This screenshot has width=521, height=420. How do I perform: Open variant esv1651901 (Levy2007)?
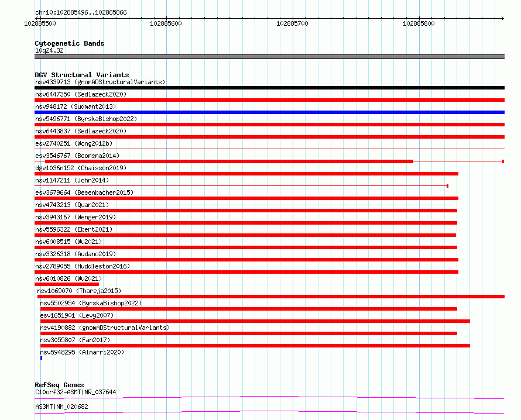77,315
